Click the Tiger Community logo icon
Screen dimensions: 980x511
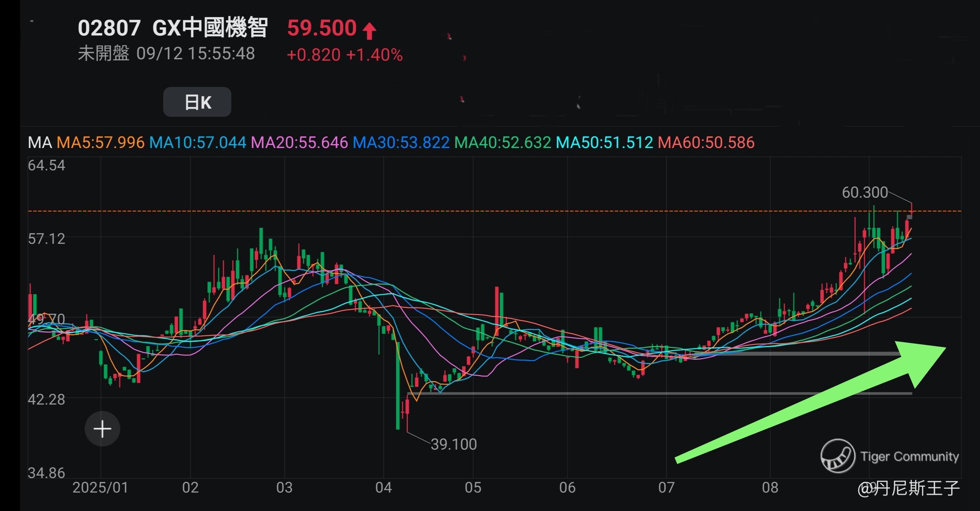point(837,456)
